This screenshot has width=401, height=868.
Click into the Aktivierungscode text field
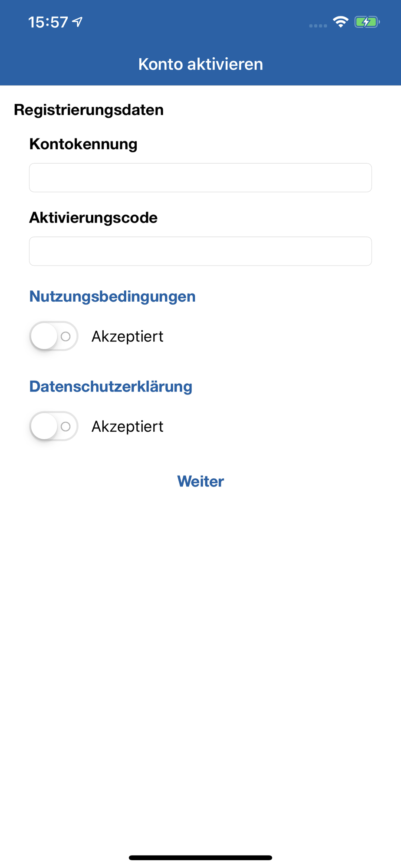tap(200, 251)
